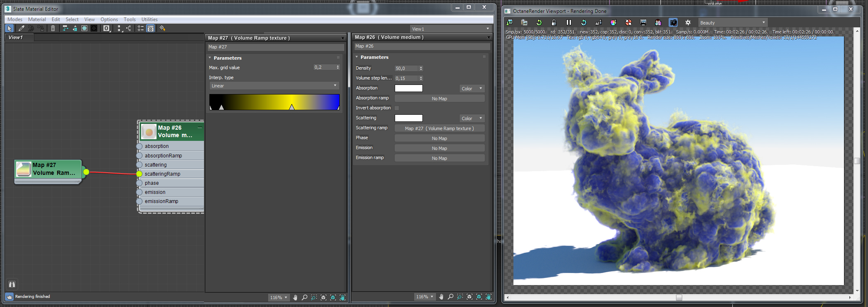Toggle the Parameter Editor panel icon

point(151,29)
